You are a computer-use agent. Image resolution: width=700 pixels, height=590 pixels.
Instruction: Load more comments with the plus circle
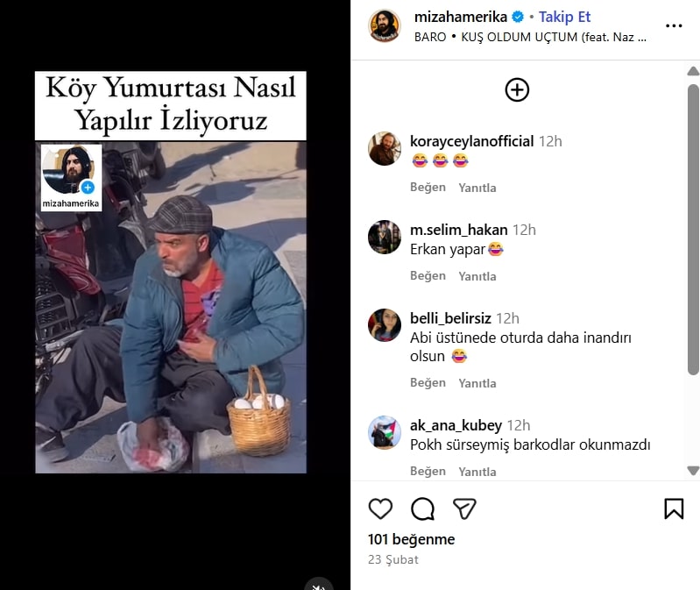click(x=517, y=89)
